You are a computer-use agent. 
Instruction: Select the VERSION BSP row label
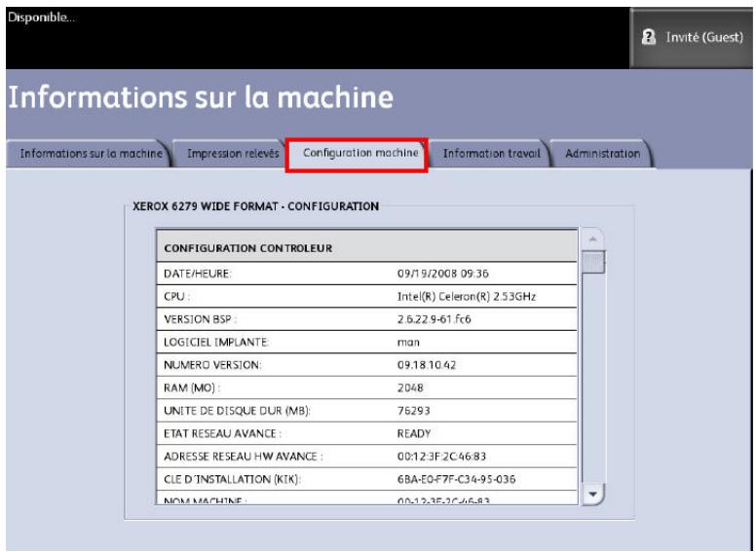tap(200, 319)
